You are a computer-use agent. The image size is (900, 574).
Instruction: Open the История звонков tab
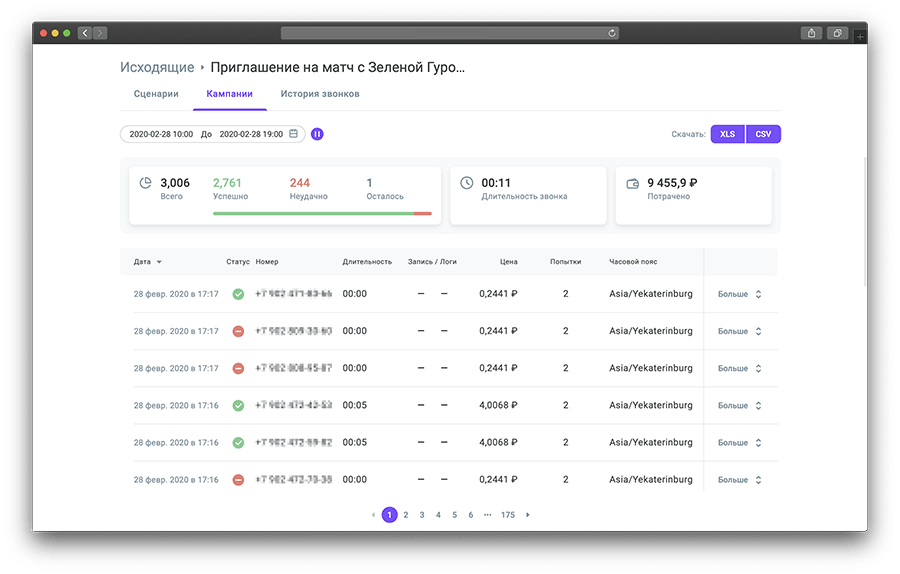tap(319, 94)
